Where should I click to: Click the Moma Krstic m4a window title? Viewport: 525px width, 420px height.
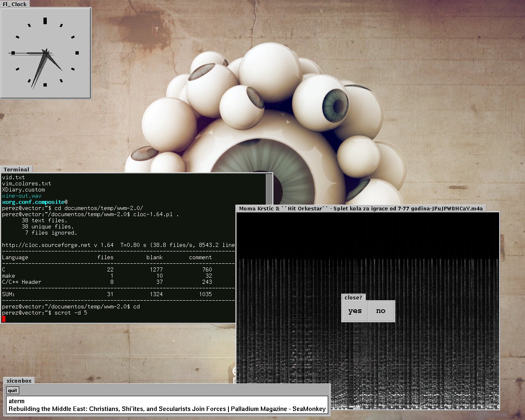coord(361,208)
